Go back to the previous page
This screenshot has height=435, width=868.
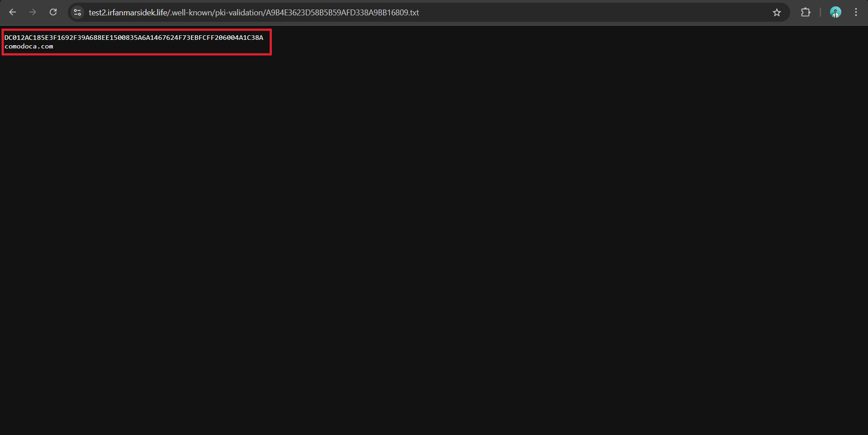coord(13,12)
